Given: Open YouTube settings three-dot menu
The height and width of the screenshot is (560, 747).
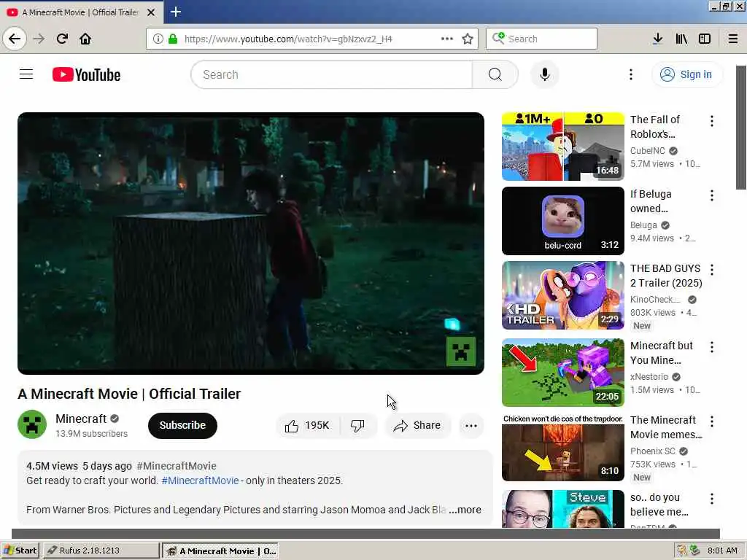Looking at the screenshot, I should 631,74.
